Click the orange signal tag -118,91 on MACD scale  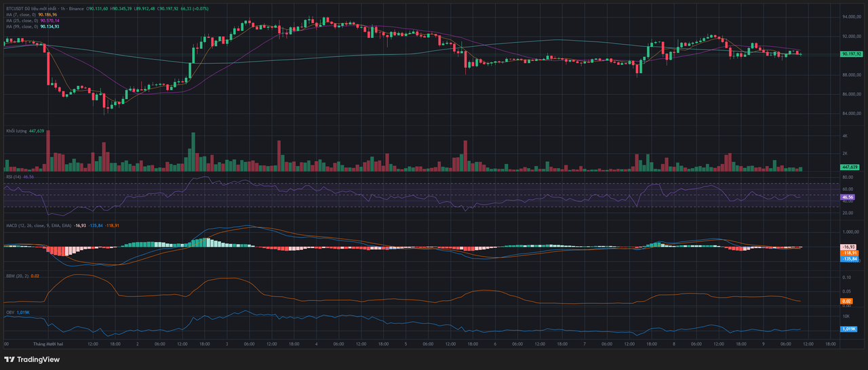[850, 253]
